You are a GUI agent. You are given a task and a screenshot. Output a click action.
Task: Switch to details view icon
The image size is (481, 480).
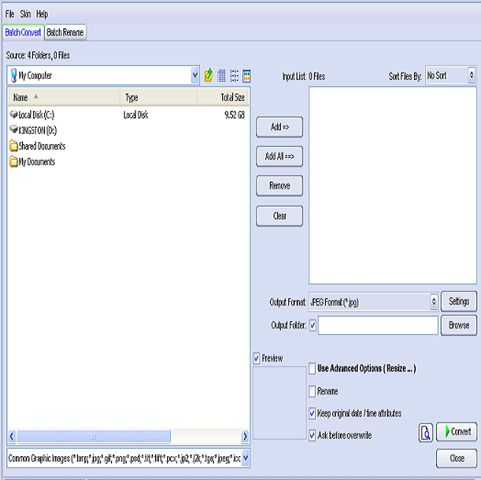pyautogui.click(x=247, y=76)
